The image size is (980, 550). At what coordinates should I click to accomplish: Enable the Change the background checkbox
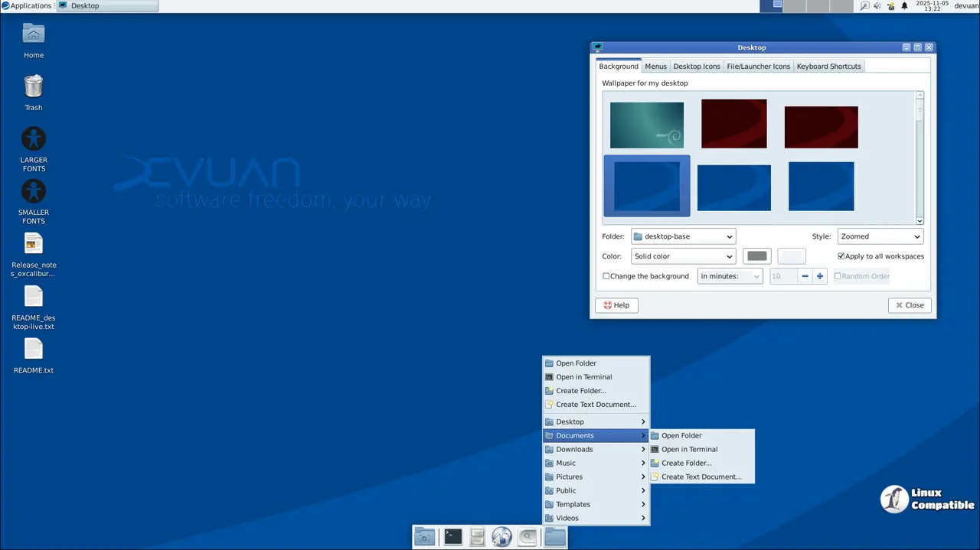(606, 276)
